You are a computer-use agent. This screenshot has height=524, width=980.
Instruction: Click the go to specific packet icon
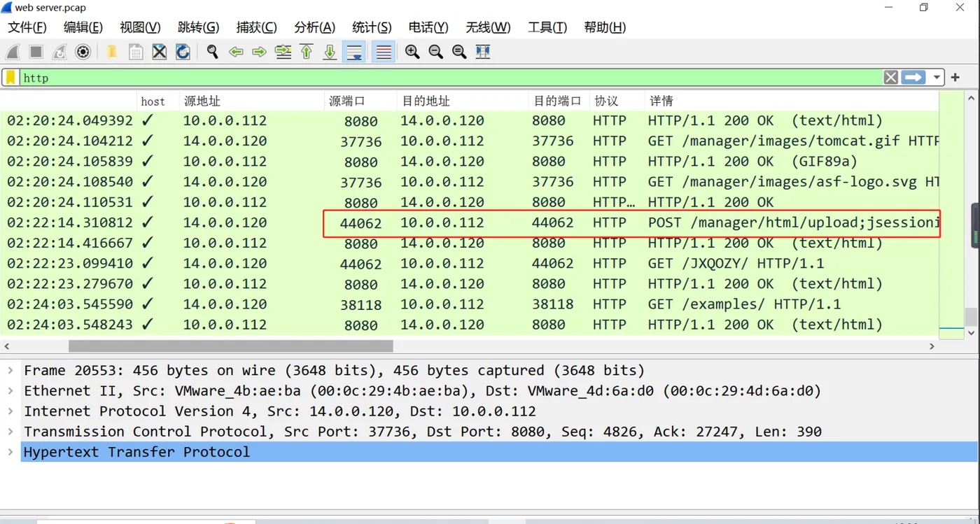tap(283, 52)
